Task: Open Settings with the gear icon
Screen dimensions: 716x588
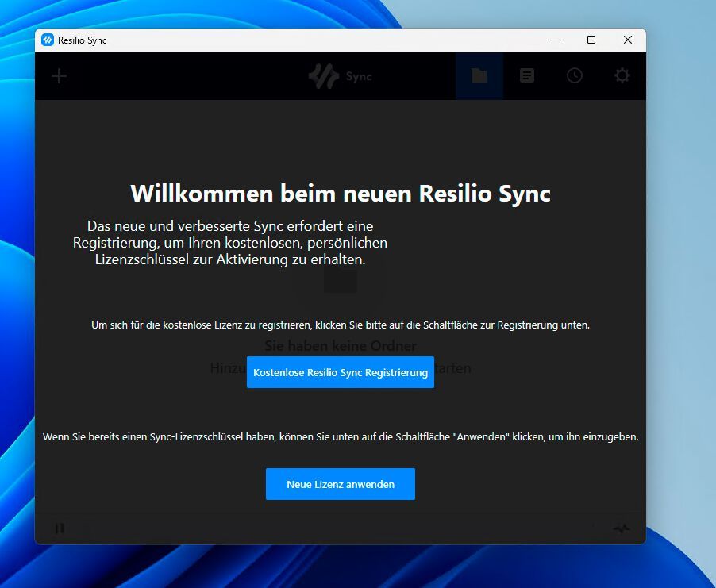Action: [622, 75]
